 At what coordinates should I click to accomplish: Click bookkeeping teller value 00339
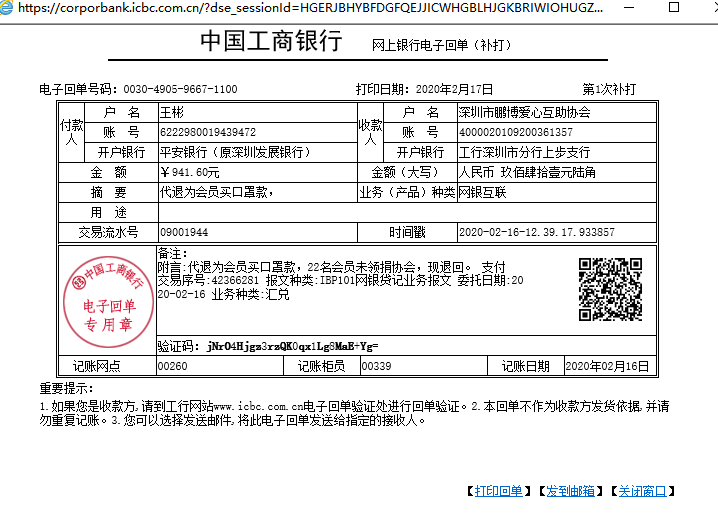[376, 366]
